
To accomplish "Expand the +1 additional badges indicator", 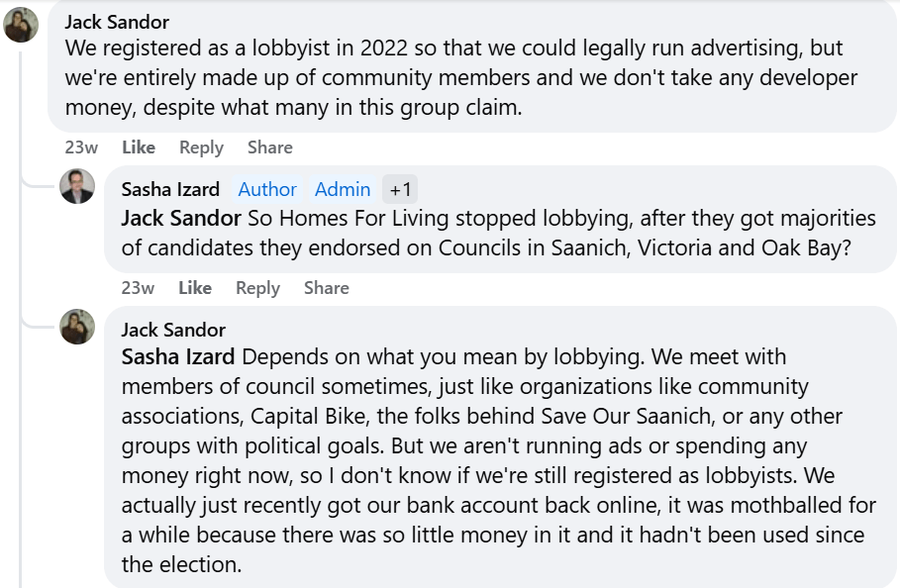I will click(401, 189).
